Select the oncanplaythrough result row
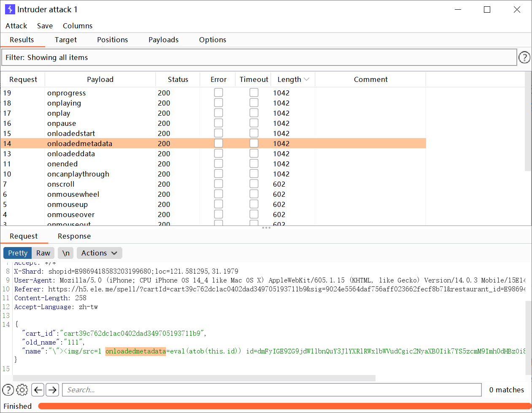Viewport: 532px width, 413px height. coord(213,174)
